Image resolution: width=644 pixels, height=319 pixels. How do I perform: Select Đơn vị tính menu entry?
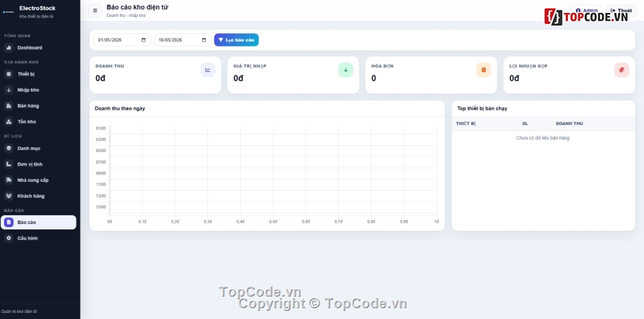(38, 164)
